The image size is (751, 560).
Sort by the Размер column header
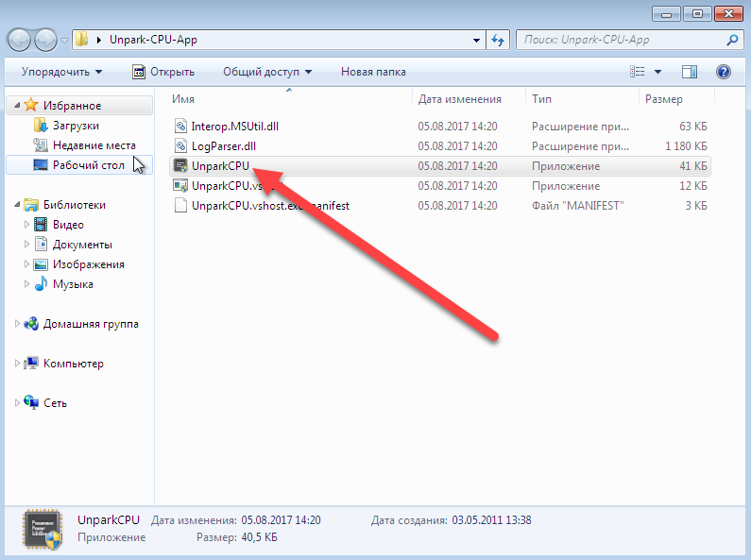[x=663, y=99]
